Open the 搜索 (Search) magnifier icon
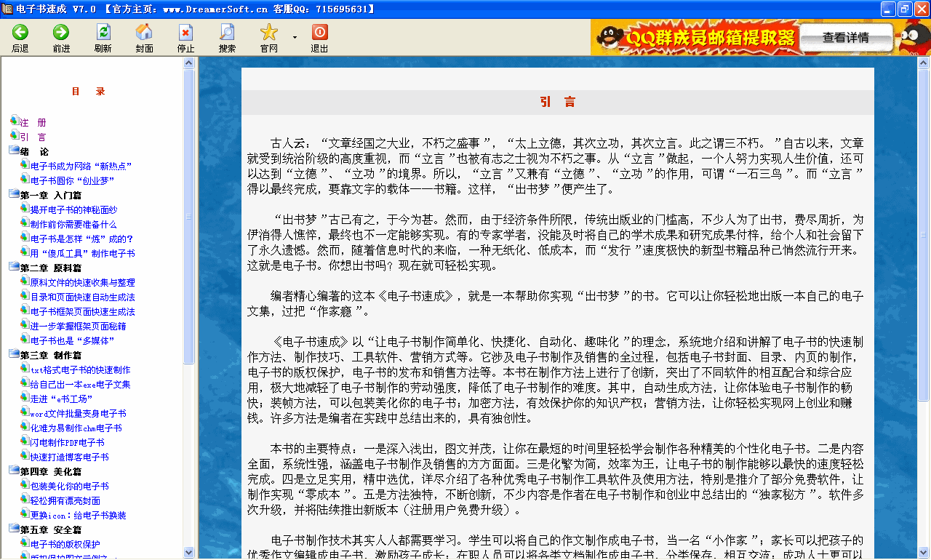The width and height of the screenshot is (931, 560). pyautogui.click(x=227, y=33)
